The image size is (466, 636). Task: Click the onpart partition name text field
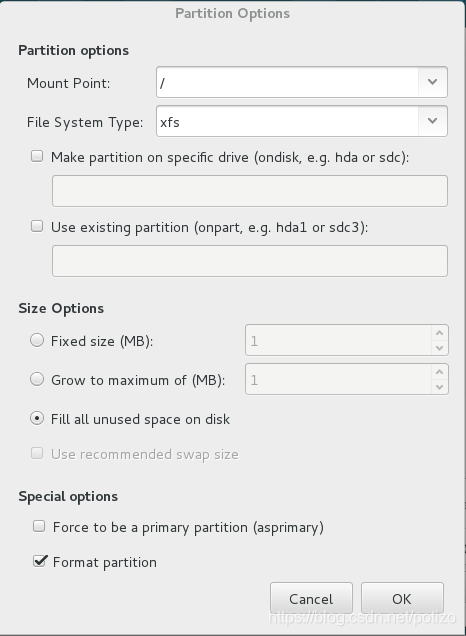click(250, 261)
